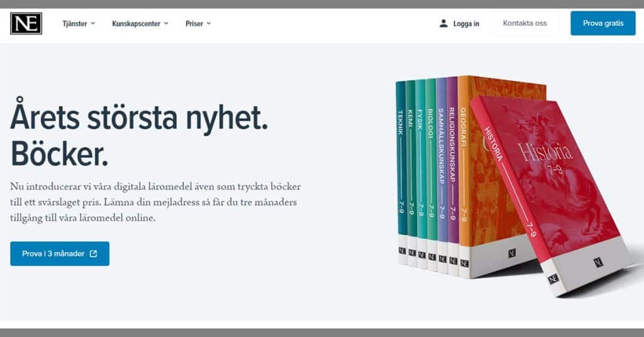Click the user profile icon beside Logga in

point(443,23)
